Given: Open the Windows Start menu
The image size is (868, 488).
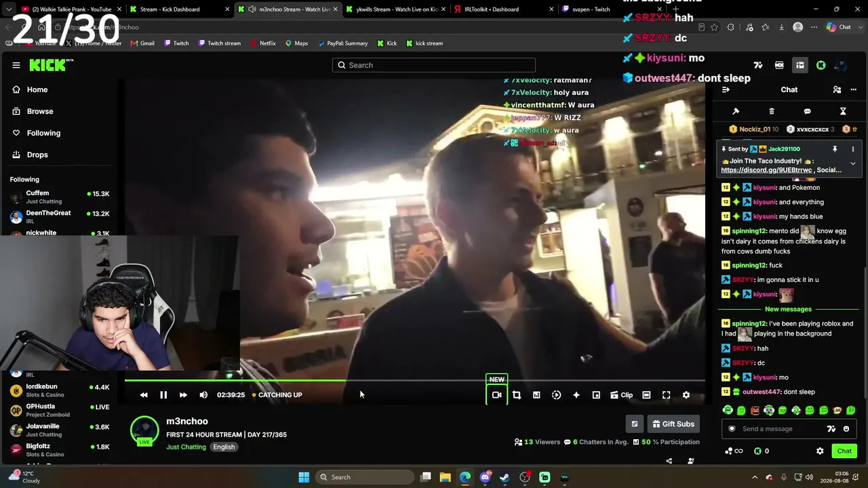Looking at the screenshot, I should pos(304,477).
